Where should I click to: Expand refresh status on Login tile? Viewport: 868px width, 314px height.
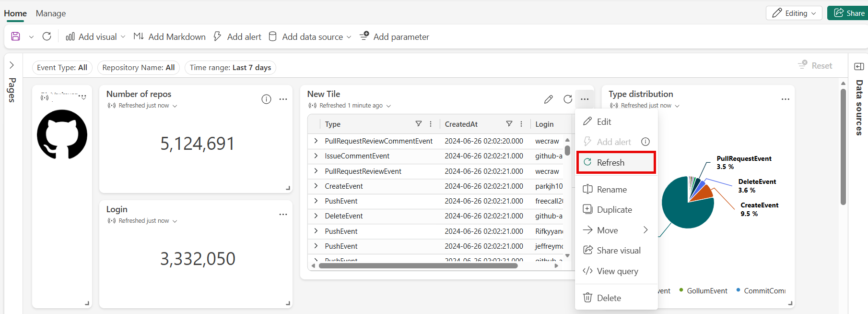point(175,221)
